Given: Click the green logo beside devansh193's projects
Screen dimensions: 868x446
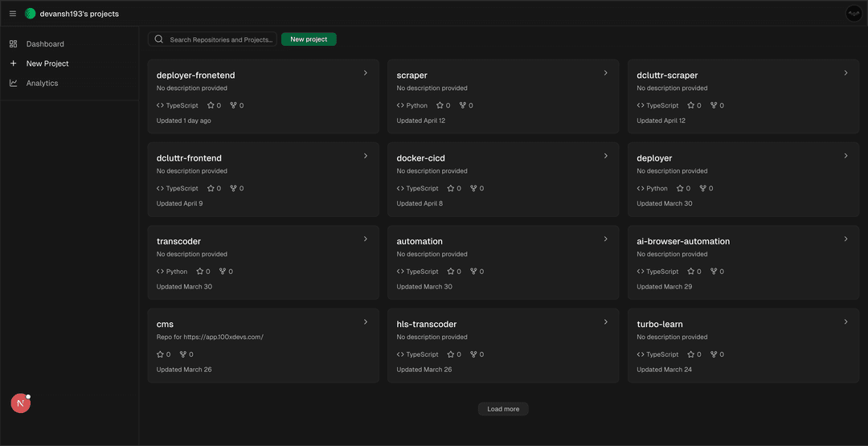Looking at the screenshot, I should click(31, 14).
